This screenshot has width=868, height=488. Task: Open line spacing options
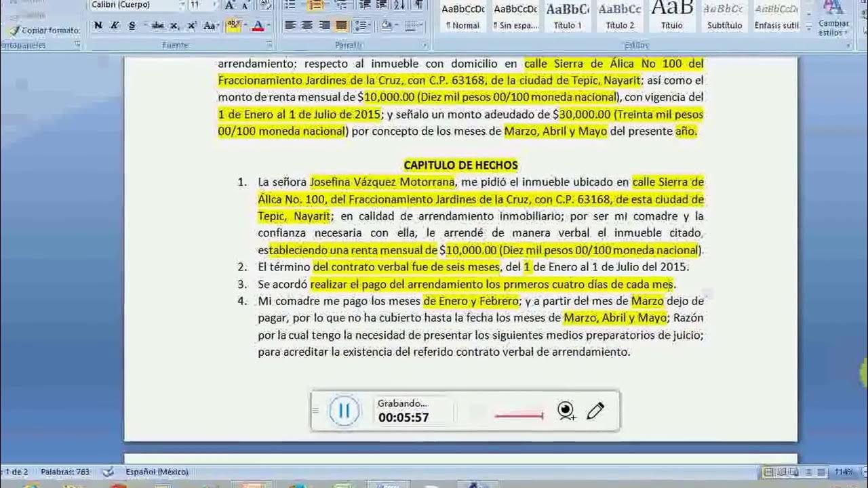click(361, 26)
